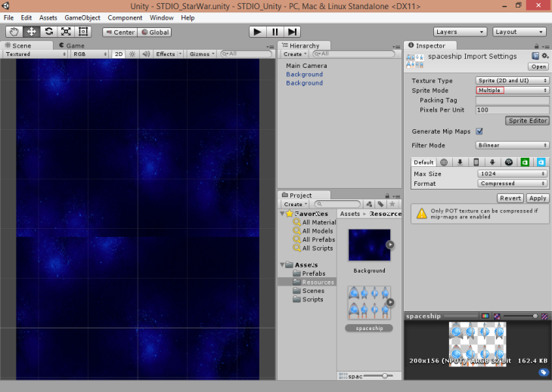
Task: Select the Main Camera in Hierarchy
Action: [306, 66]
